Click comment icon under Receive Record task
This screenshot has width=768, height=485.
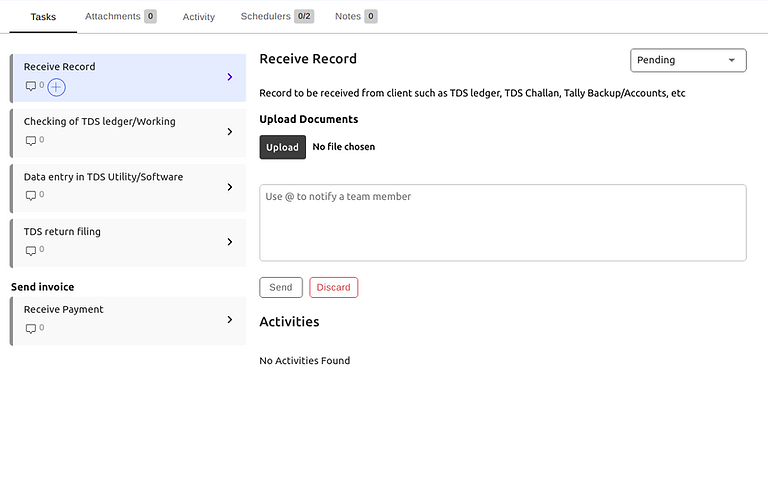(x=30, y=86)
